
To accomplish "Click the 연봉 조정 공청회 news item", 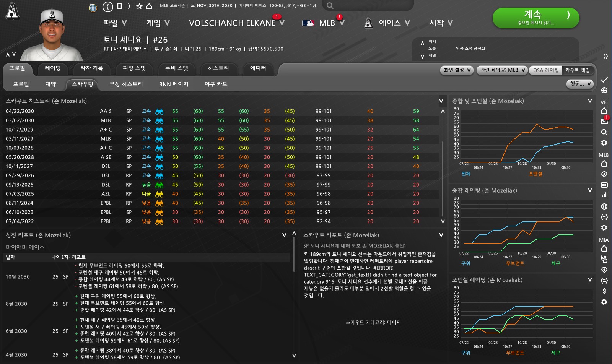I will point(470,49).
